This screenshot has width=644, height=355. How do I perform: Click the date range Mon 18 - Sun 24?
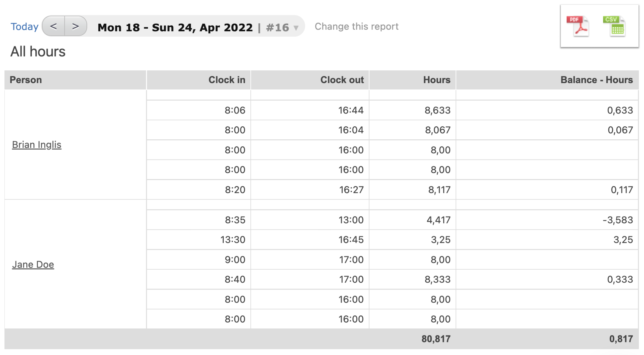point(175,27)
